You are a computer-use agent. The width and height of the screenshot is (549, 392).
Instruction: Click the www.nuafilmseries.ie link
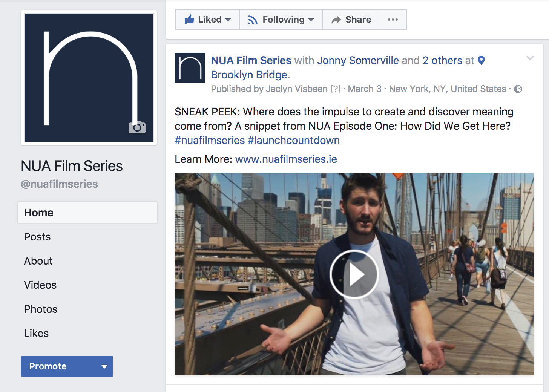coord(285,159)
